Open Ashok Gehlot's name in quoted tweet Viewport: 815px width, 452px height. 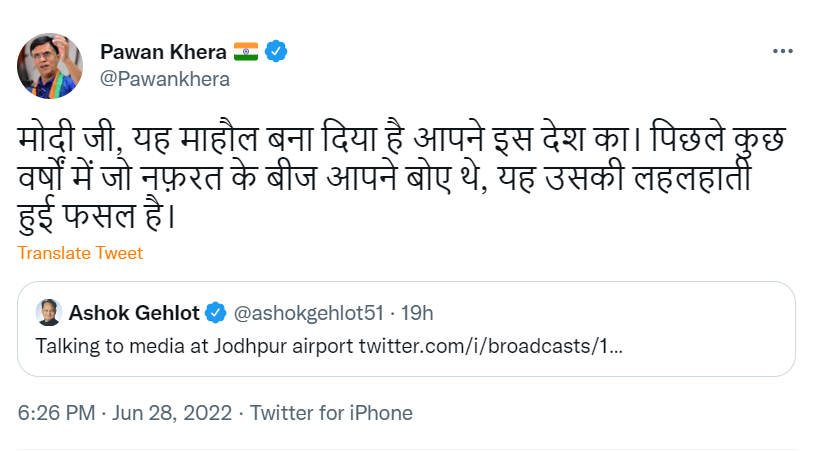click(135, 313)
